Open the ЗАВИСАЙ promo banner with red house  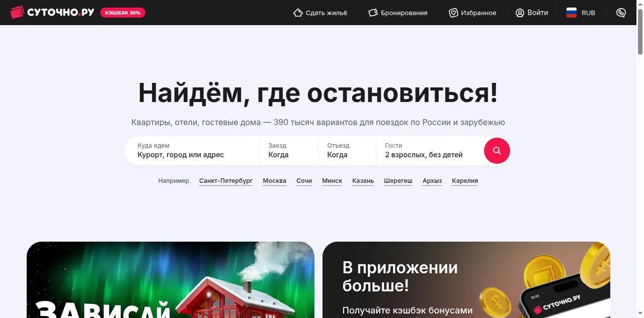[171, 280]
